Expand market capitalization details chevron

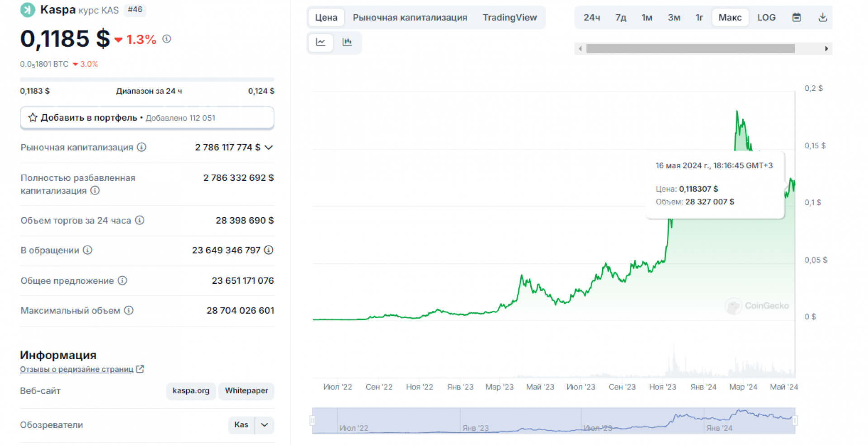(x=269, y=148)
